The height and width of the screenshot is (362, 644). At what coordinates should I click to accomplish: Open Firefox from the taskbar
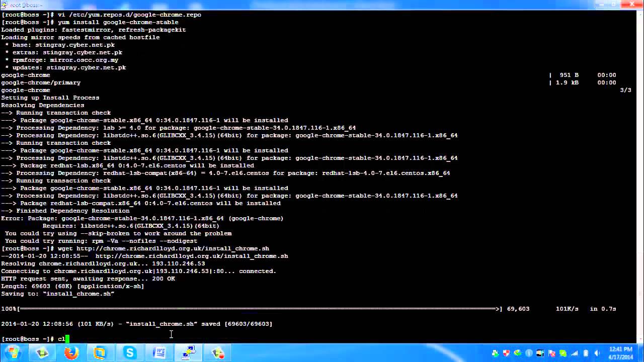tap(71, 353)
